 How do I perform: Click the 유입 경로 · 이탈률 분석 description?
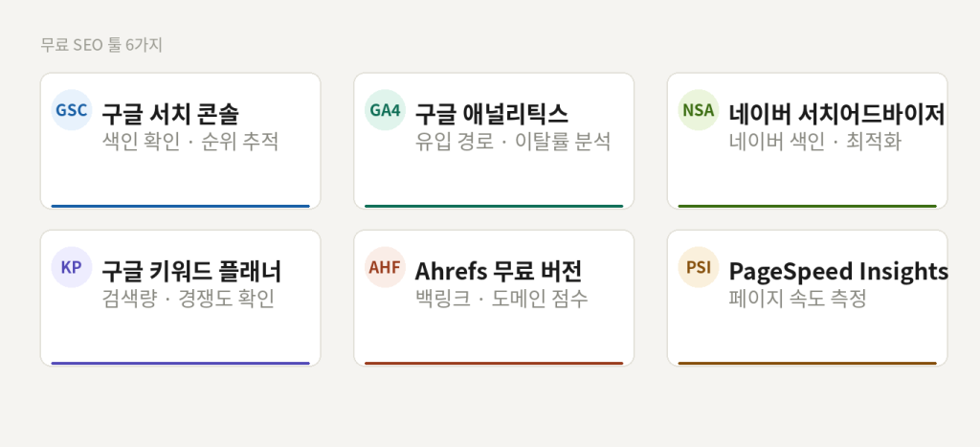[513, 142]
